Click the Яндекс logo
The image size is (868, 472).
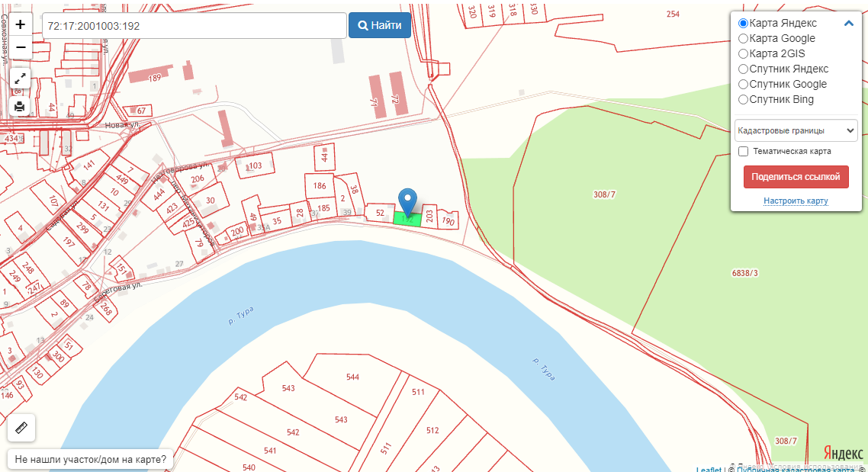[843, 453]
